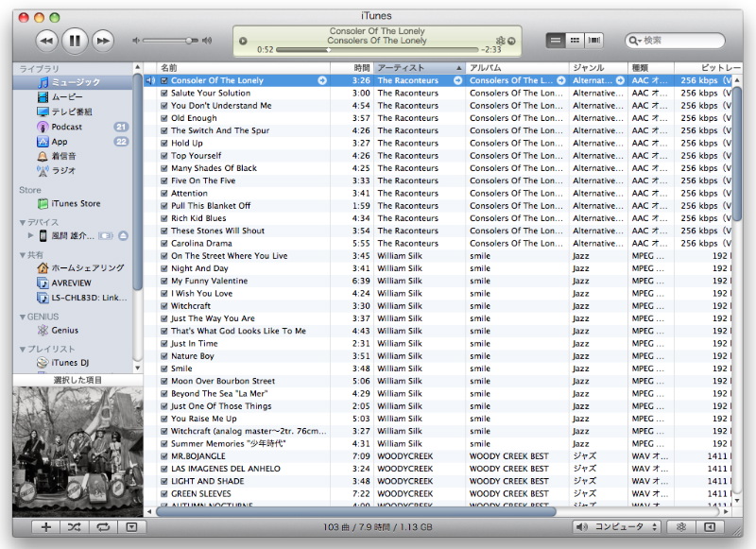Pause the currently playing song
Viewport: 756px width, 549px height.
click(x=75, y=41)
